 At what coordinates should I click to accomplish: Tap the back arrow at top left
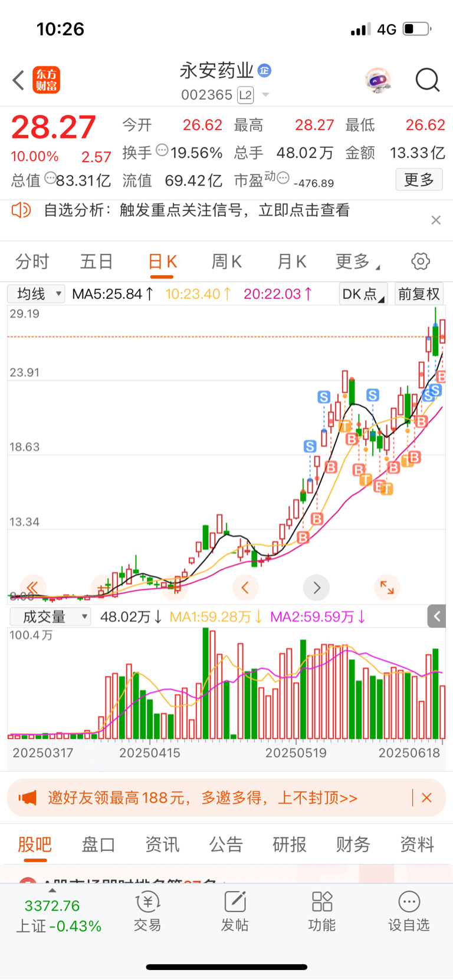coord(18,80)
